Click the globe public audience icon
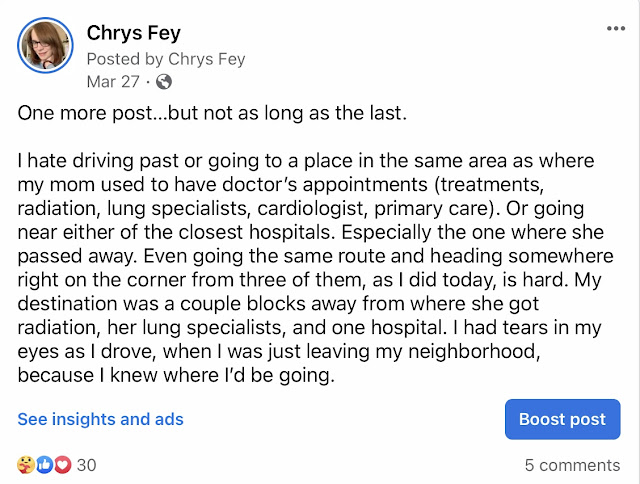This screenshot has height=484, width=640. click(x=164, y=82)
